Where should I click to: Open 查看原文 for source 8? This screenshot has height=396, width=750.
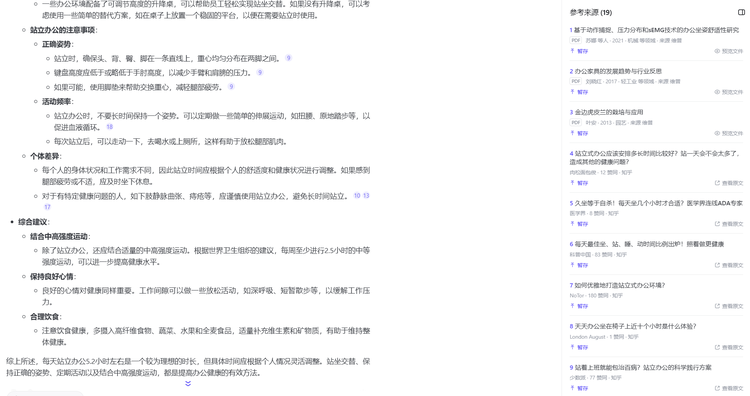click(729, 347)
